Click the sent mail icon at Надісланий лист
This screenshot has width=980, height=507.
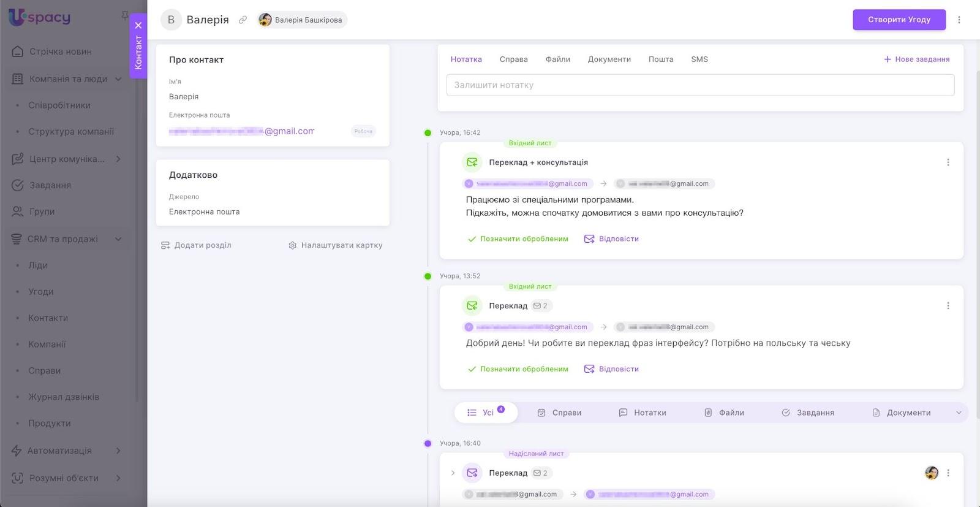coord(472,473)
